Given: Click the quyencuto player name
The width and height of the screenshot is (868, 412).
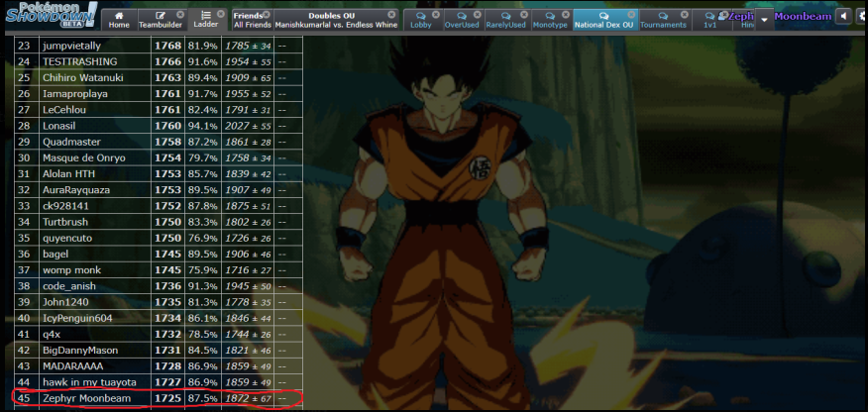Looking at the screenshot, I should pyautogui.click(x=67, y=238).
